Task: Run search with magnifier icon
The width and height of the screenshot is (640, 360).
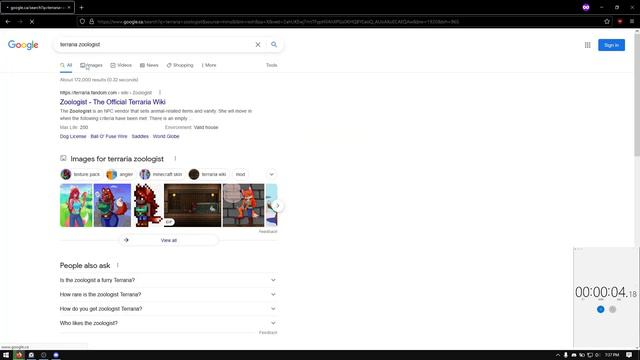Action: coord(274,44)
